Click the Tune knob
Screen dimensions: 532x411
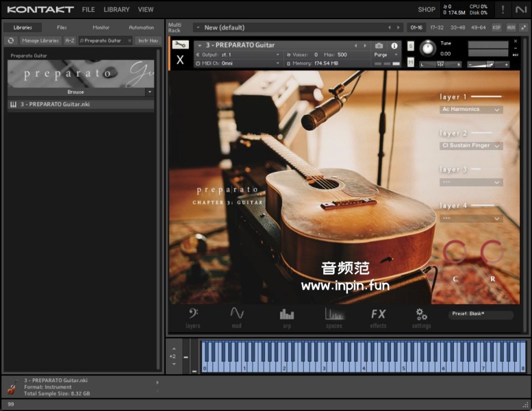click(428, 49)
